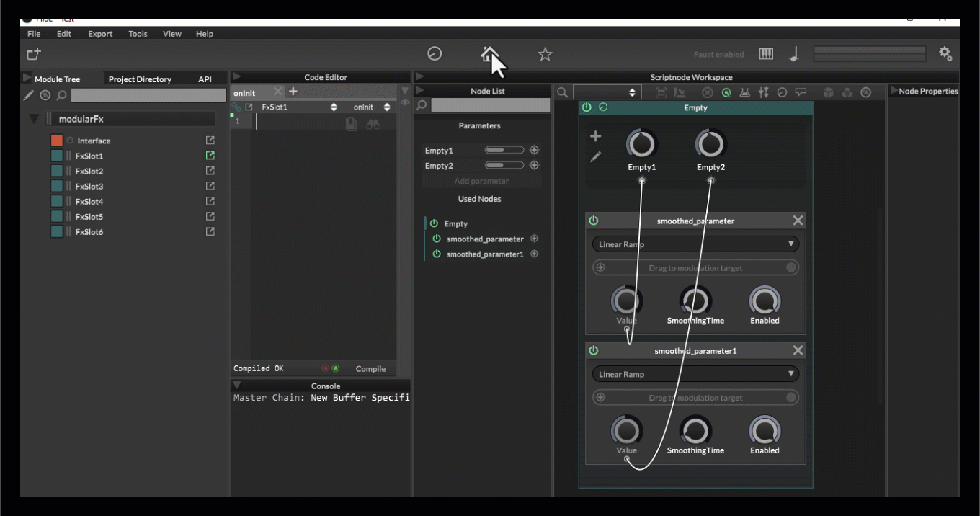This screenshot has height=516, width=980.
Task: Toggle the green compile status indicator light
Action: click(x=336, y=368)
